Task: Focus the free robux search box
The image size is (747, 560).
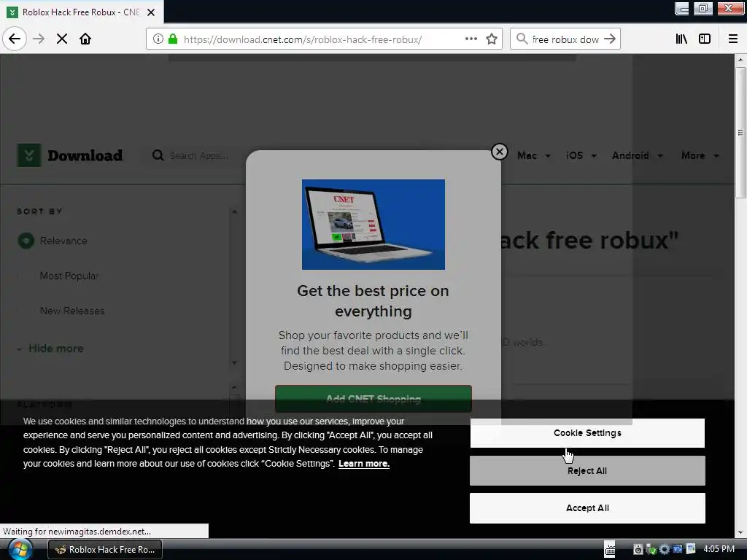Action: pyautogui.click(x=565, y=39)
